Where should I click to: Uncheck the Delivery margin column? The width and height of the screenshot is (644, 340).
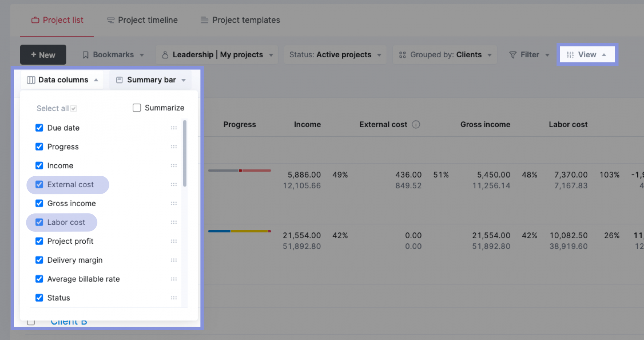(x=39, y=260)
